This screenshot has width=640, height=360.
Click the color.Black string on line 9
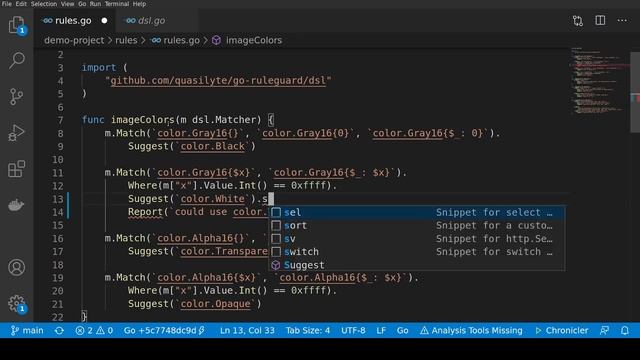213,146
